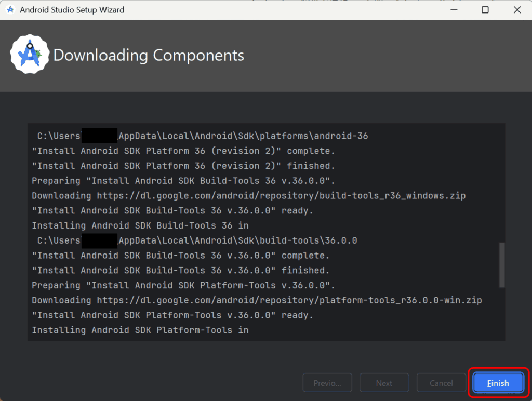Viewport: 532px width, 401px height.
Task: Click Preparing "Platform-Tools v.36.0.0" line
Action: pos(183,285)
